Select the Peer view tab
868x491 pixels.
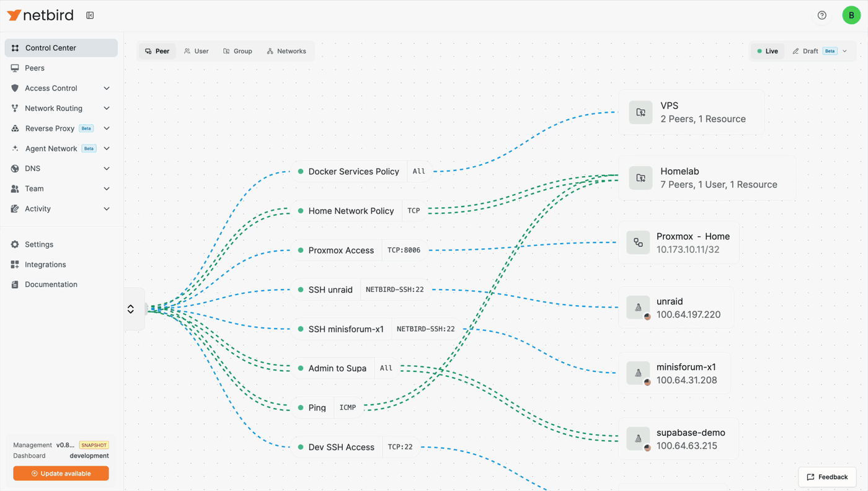[157, 51]
